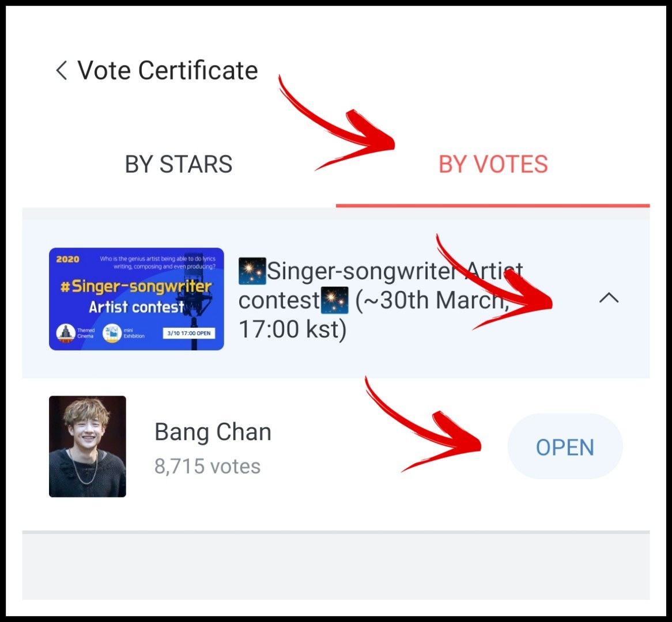Image resolution: width=672 pixels, height=622 pixels.
Task: Click the fireworks emoji after 'contest'
Action: [335, 300]
